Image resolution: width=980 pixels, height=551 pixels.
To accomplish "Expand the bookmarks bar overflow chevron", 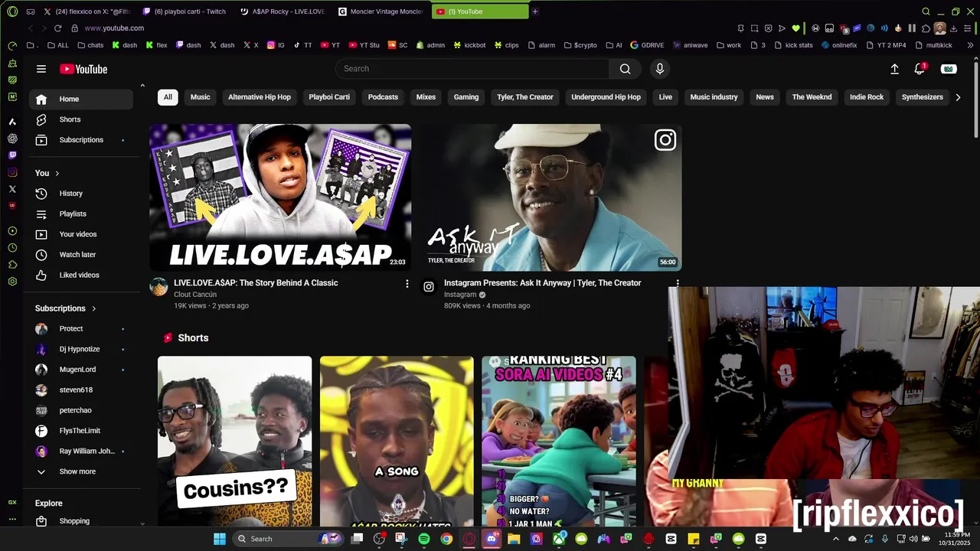I will (x=971, y=45).
